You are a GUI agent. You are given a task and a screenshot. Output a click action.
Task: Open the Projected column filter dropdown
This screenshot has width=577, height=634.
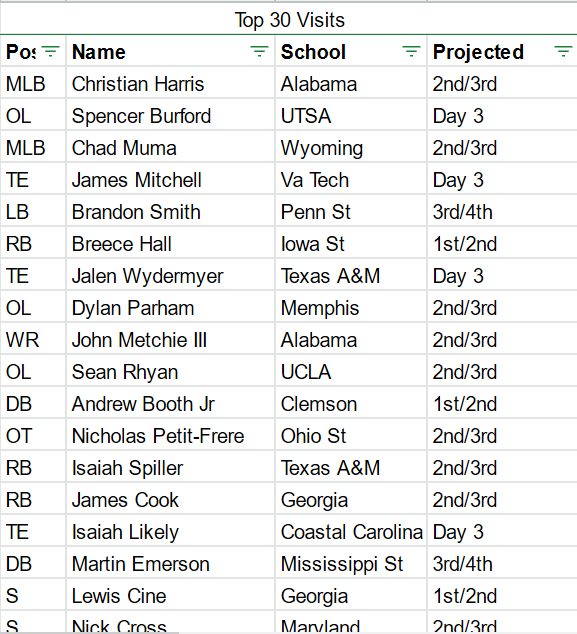click(x=563, y=52)
